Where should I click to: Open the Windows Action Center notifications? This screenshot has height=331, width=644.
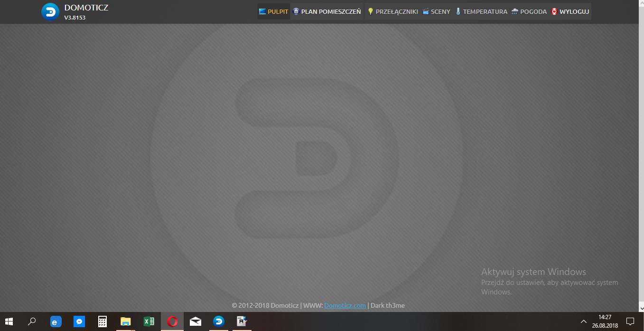[630, 322]
